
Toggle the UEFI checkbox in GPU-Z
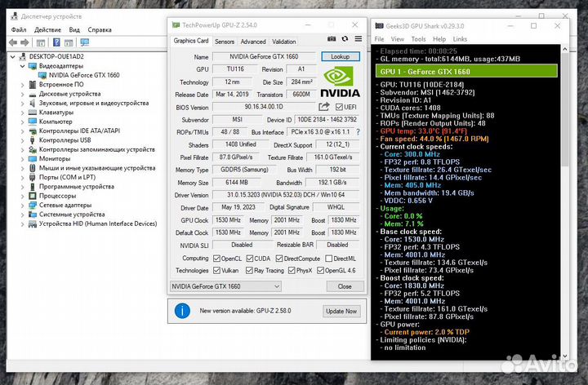click(340, 107)
